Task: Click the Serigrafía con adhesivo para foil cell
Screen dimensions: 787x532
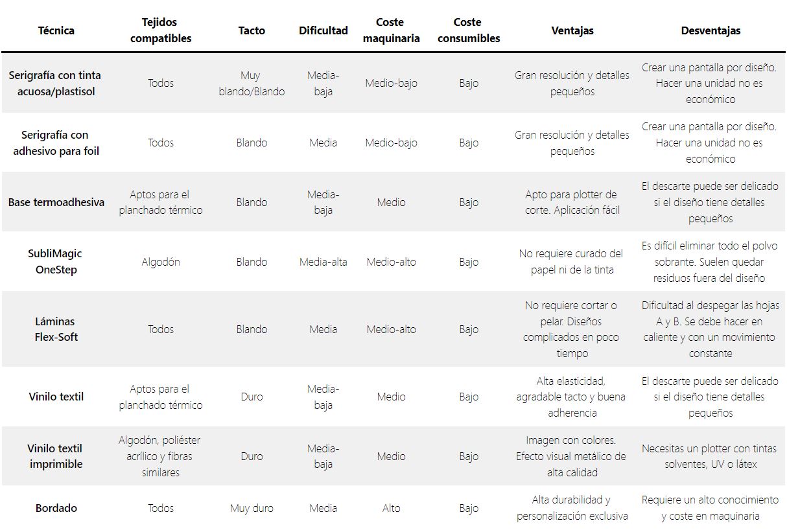Action: click(x=56, y=143)
